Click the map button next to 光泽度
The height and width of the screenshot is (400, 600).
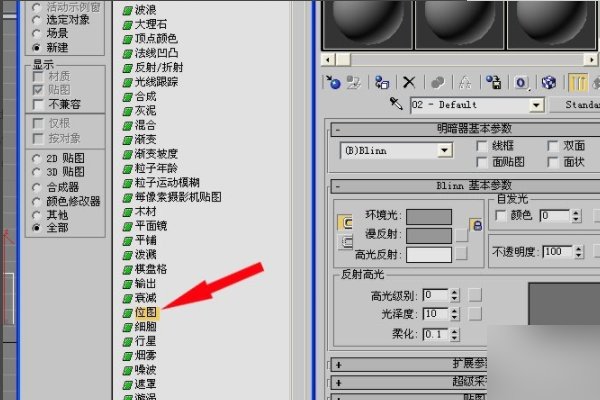(x=475, y=314)
